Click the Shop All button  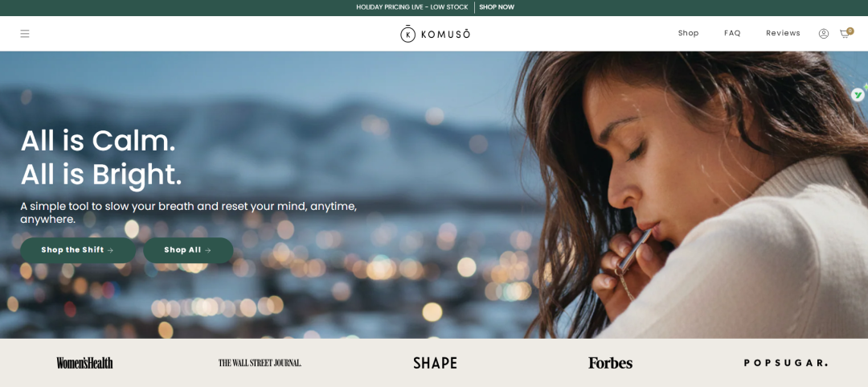(188, 250)
